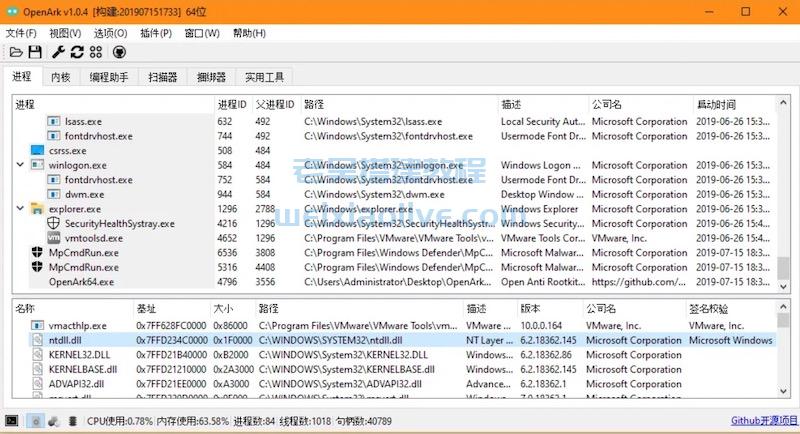Click the csrss.exe blue process icon
The width and height of the screenshot is (800, 434).
[x=37, y=150]
